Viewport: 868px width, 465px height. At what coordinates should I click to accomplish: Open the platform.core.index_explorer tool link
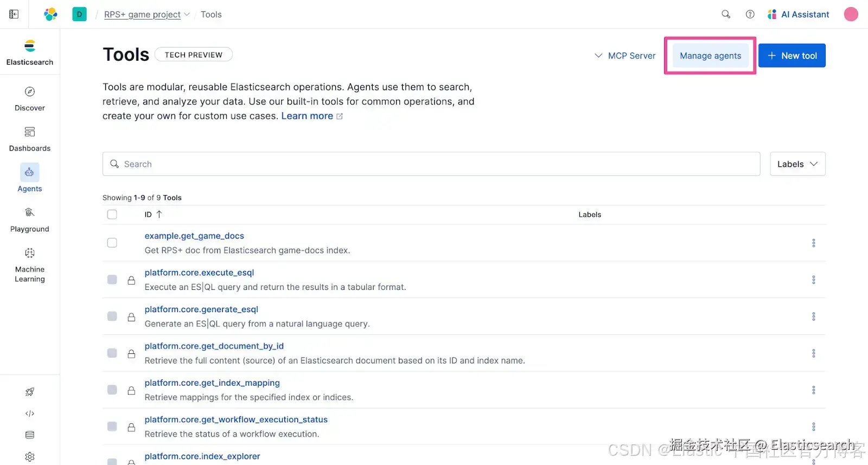click(x=202, y=457)
